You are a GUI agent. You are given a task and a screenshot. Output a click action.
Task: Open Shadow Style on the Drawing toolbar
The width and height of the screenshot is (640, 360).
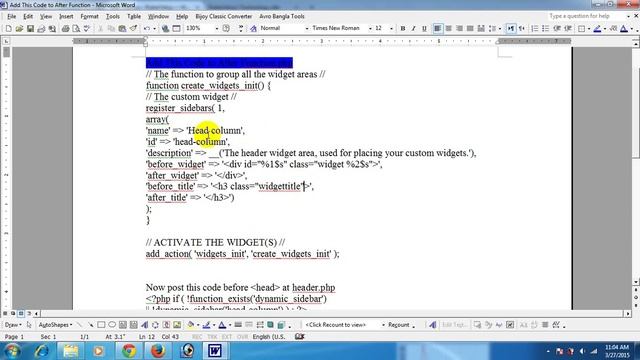tap(270, 325)
